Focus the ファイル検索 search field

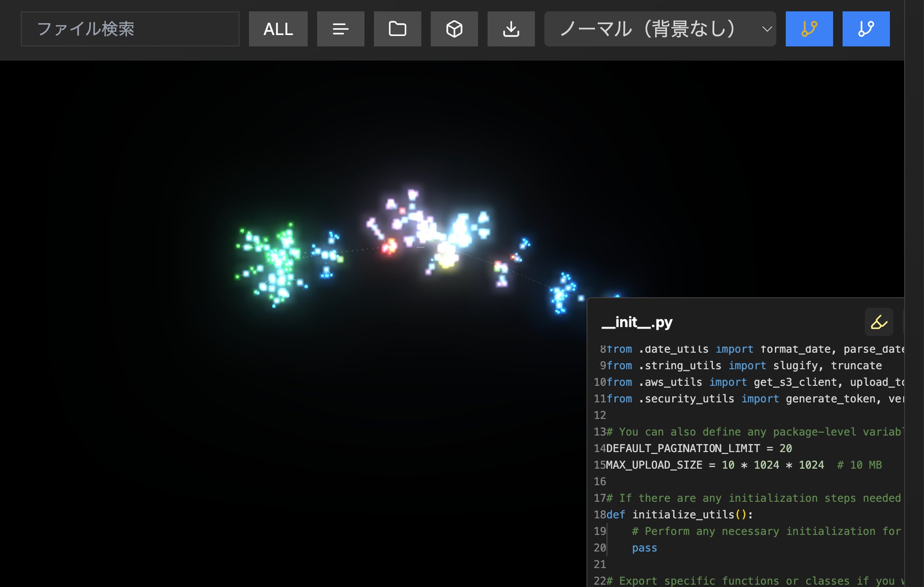click(x=130, y=29)
